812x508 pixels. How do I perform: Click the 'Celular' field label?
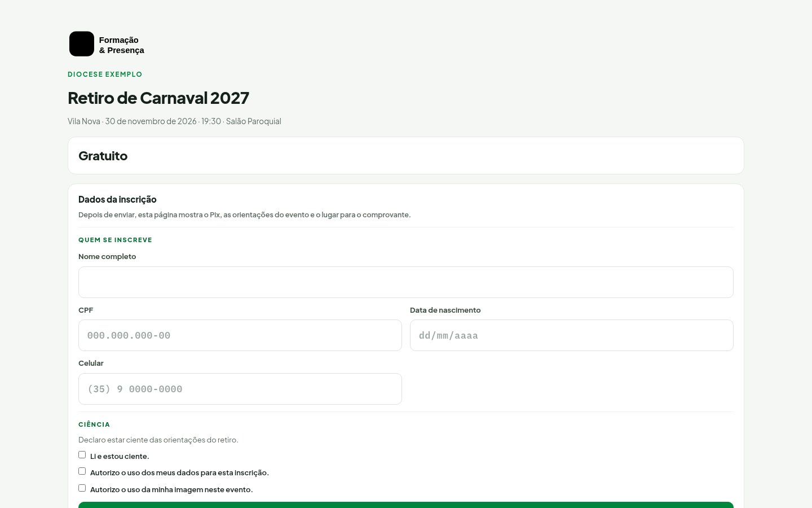coord(91,364)
